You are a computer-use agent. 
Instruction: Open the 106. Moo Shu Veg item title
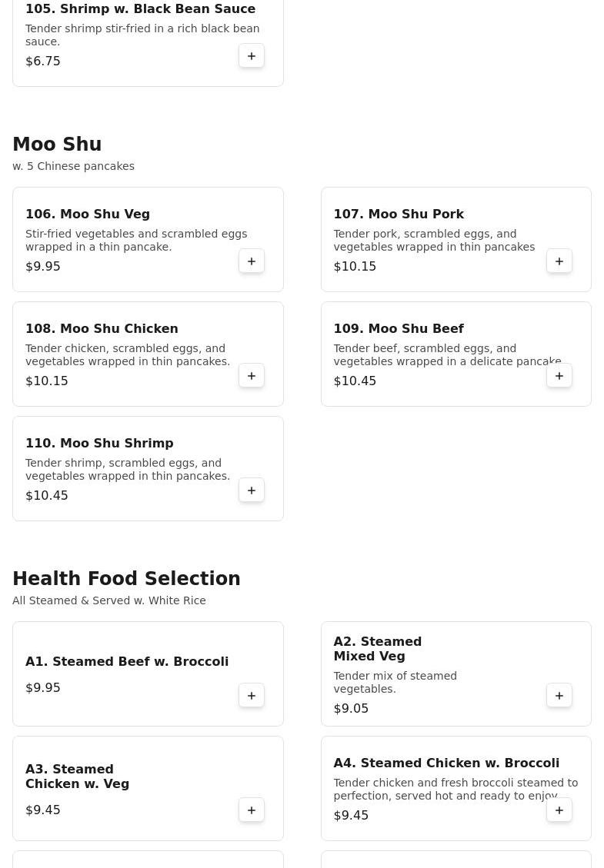point(88,214)
